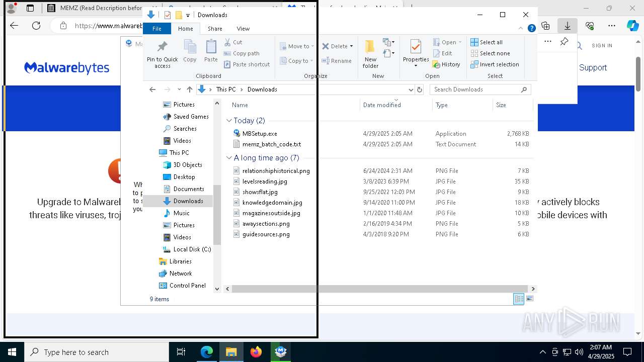Click Support link on Malwarebytes page

click(593, 67)
